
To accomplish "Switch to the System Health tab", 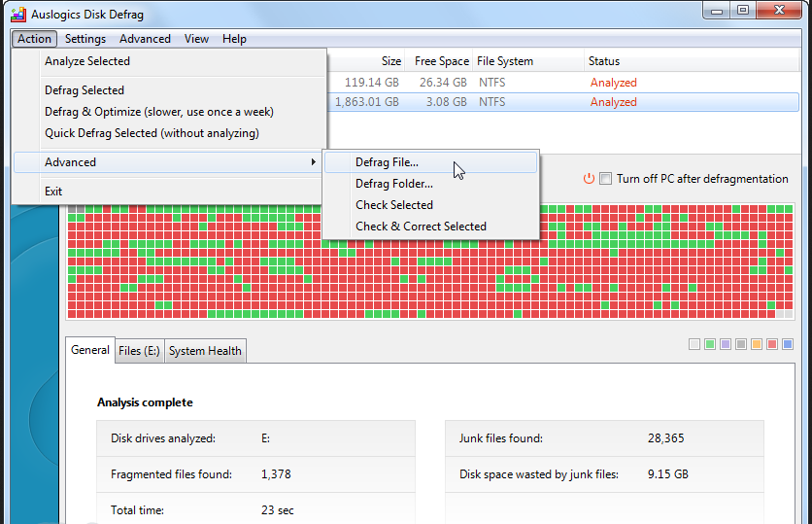I will (x=205, y=351).
